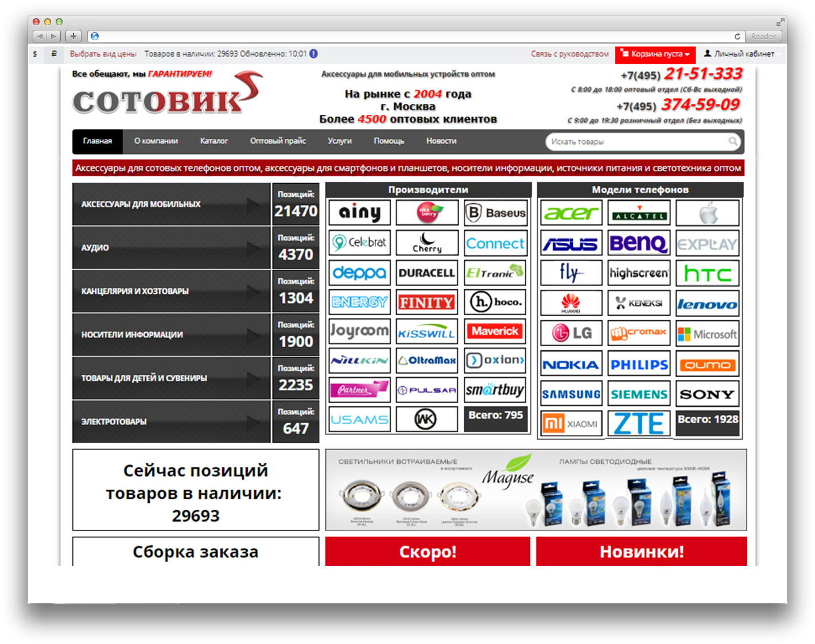
Task: Open the USAMS brand tile
Action: click(360, 419)
